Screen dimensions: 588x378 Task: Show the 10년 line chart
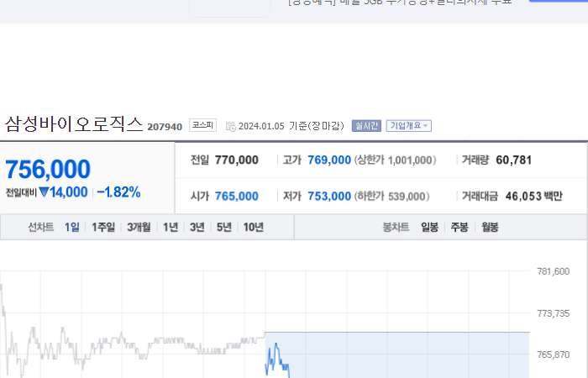tap(254, 227)
